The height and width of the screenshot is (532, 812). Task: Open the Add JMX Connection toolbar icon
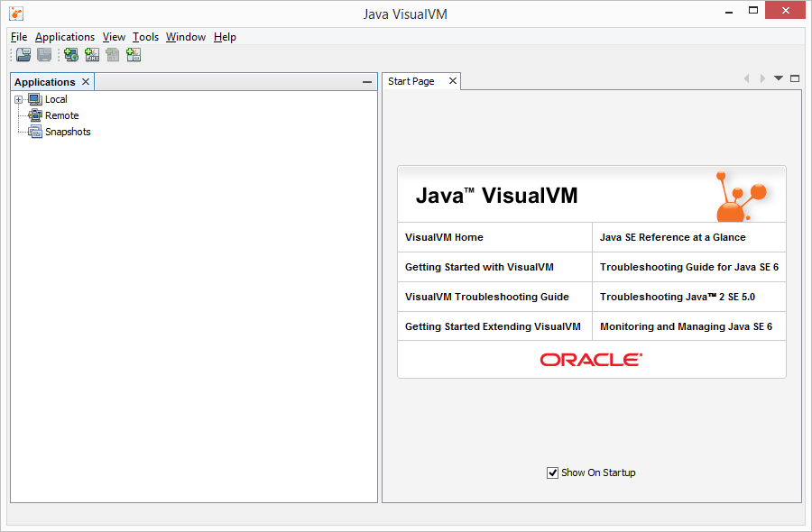pyautogui.click(x=92, y=54)
